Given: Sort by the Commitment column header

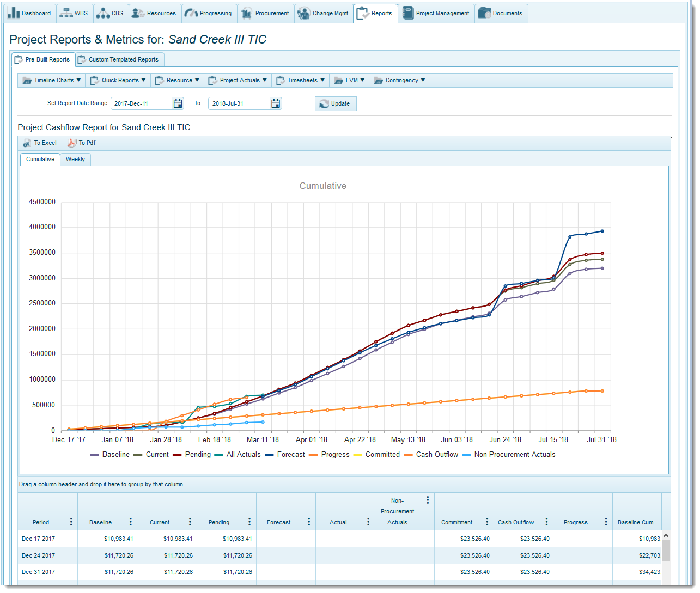Looking at the screenshot, I should [x=456, y=522].
